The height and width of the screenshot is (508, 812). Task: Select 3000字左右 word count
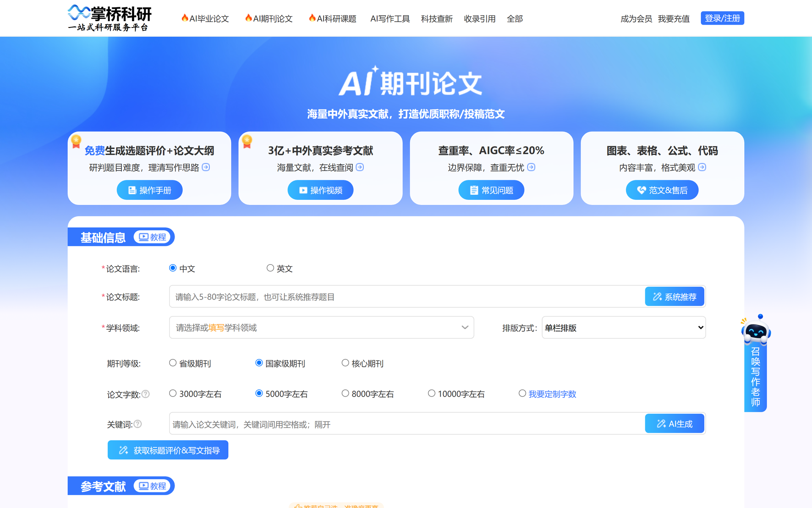pyautogui.click(x=173, y=393)
